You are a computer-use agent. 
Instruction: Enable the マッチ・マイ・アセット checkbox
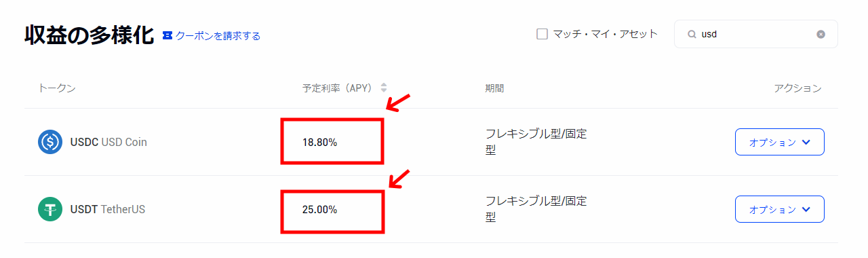542,34
